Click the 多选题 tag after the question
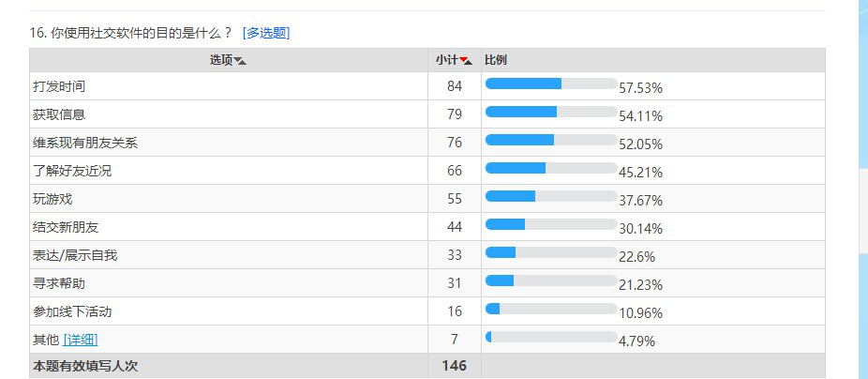 pos(265,33)
